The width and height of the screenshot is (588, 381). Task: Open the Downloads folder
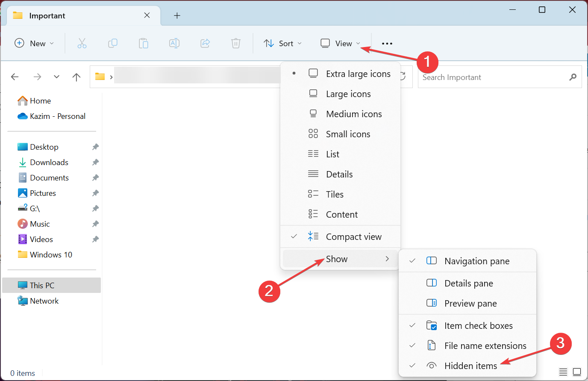point(43,162)
